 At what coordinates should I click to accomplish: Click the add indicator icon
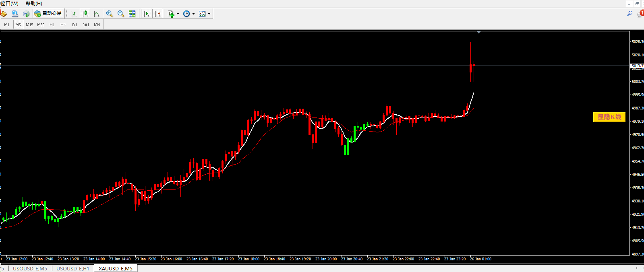pos(171,14)
